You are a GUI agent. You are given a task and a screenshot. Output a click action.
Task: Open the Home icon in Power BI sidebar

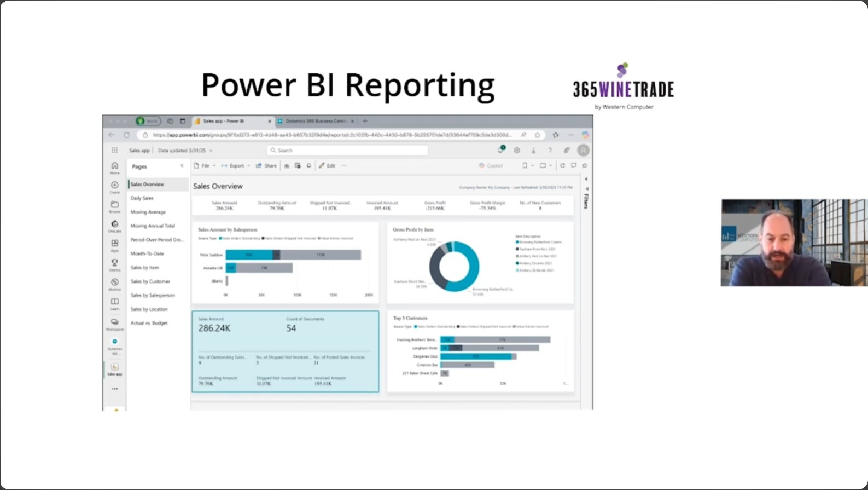point(115,168)
